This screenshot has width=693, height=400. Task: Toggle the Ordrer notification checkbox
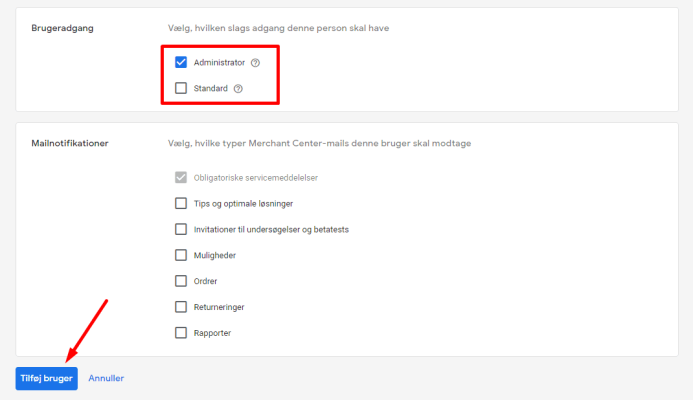(181, 281)
